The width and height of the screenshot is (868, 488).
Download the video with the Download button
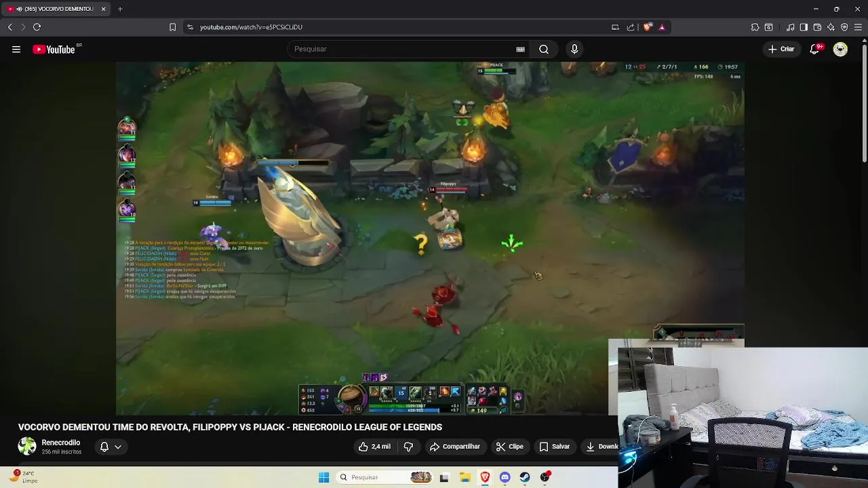point(601,447)
